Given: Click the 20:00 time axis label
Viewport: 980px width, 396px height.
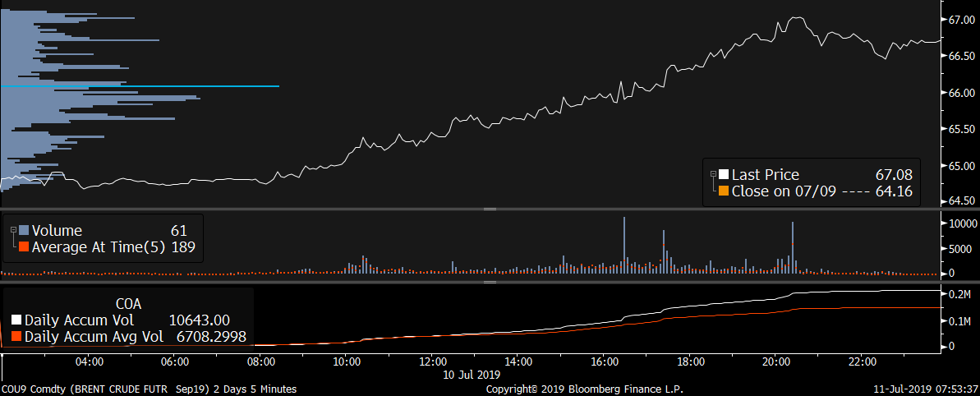Looking at the screenshot, I should 775,361.
